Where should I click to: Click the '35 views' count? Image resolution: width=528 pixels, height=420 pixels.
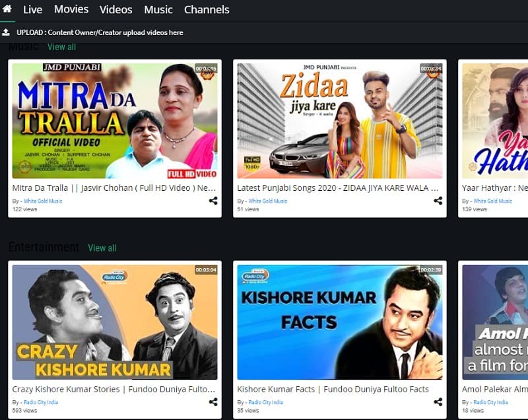pyautogui.click(x=248, y=410)
